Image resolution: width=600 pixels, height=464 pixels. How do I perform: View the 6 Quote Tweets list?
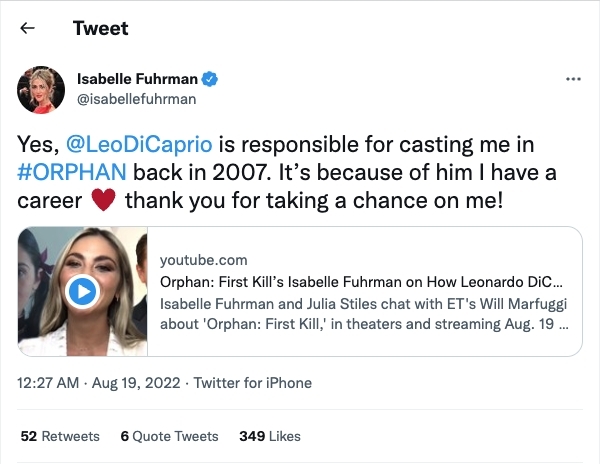pos(169,436)
